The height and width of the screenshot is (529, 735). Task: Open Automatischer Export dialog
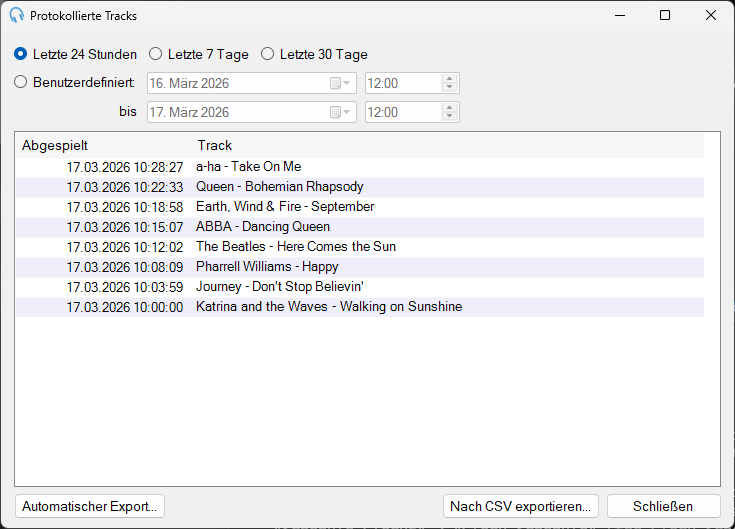(x=90, y=506)
